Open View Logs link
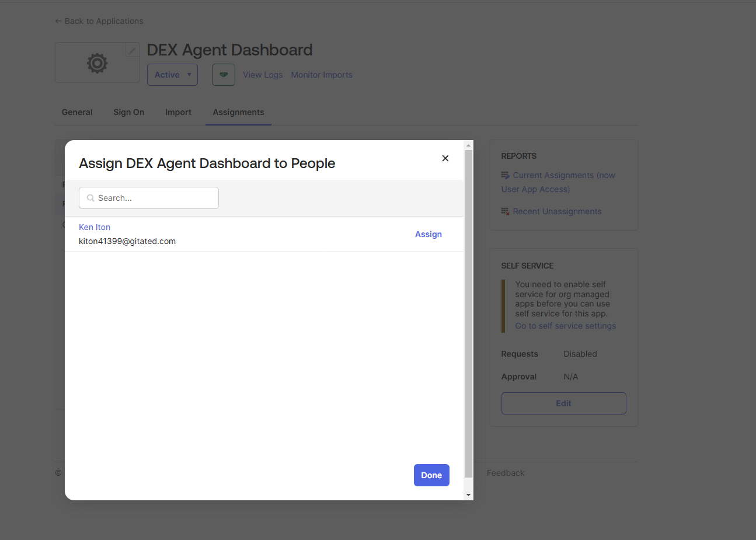The image size is (756, 540). click(x=263, y=75)
